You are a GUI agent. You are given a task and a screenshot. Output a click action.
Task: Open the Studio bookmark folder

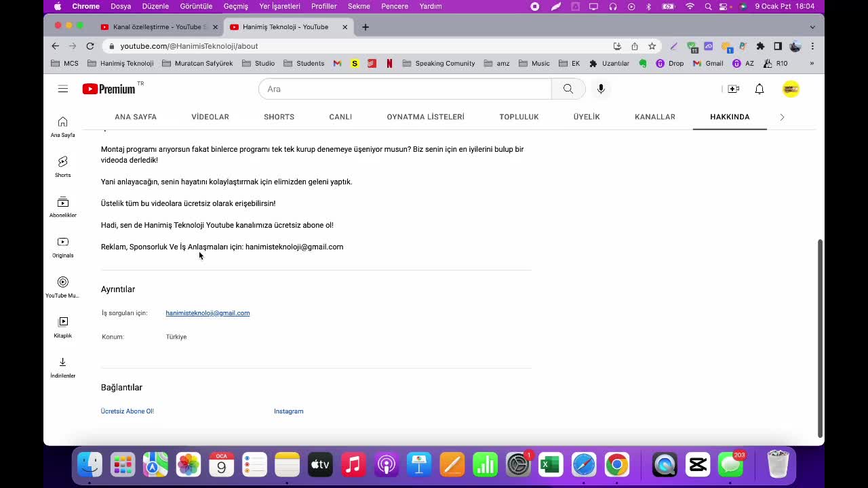coord(258,63)
